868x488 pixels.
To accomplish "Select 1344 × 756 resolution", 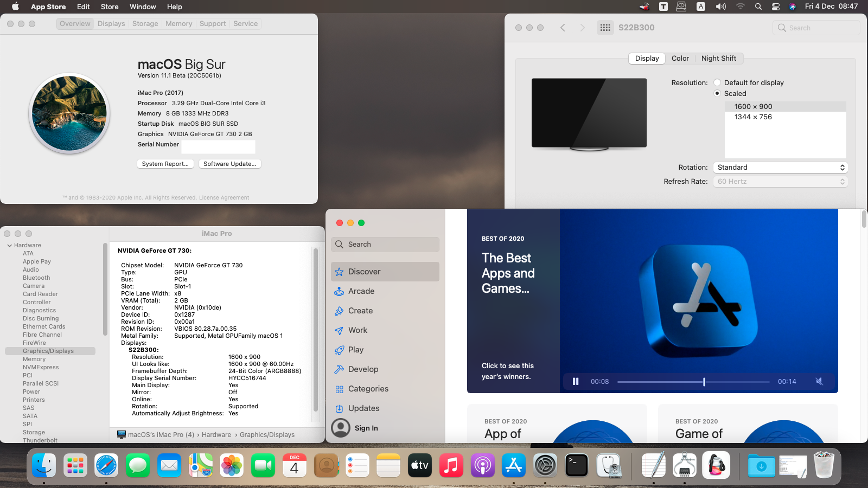I will pos(786,117).
